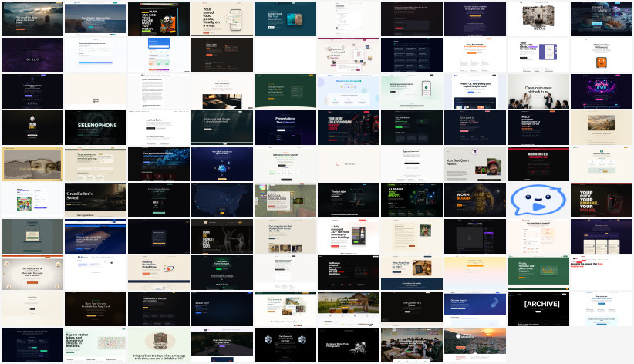Viewport: 634px width, 364px height.
Task: Open the purple countdown timer thumbnail
Action: point(32,56)
